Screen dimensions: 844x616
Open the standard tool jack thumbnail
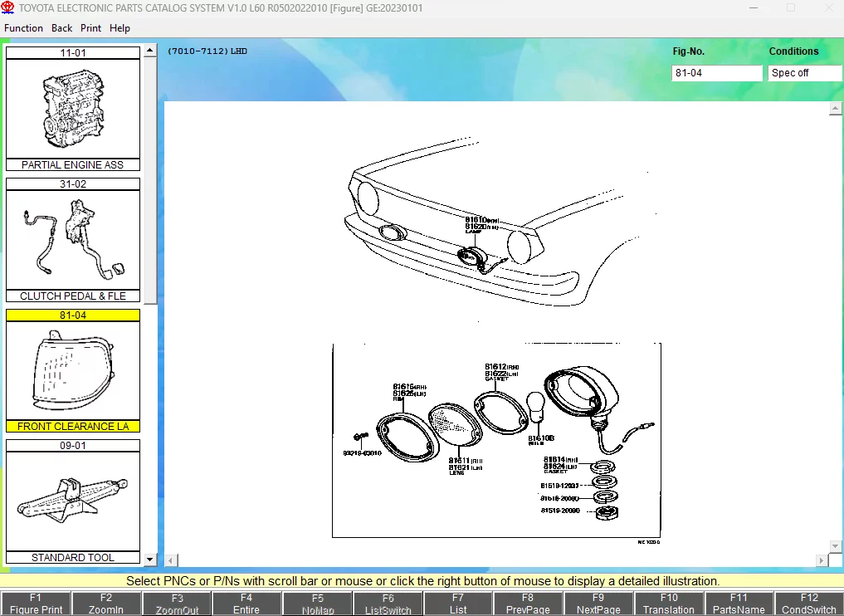(x=73, y=501)
